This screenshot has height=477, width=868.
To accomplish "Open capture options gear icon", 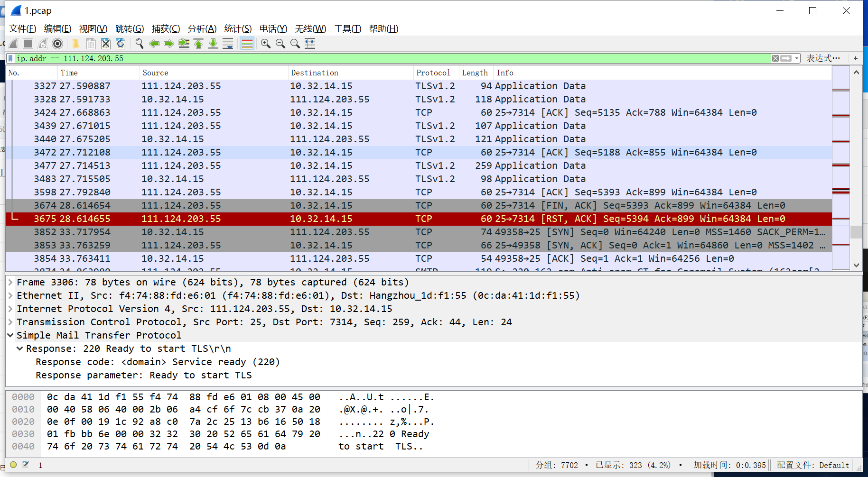I will pyautogui.click(x=57, y=44).
